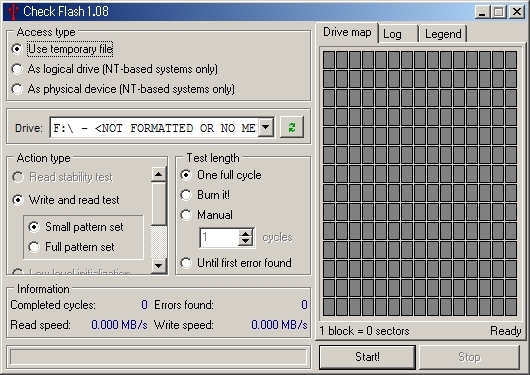The width and height of the screenshot is (530, 375).
Task: Click the Action type scrollbar thumb
Action: [158, 204]
